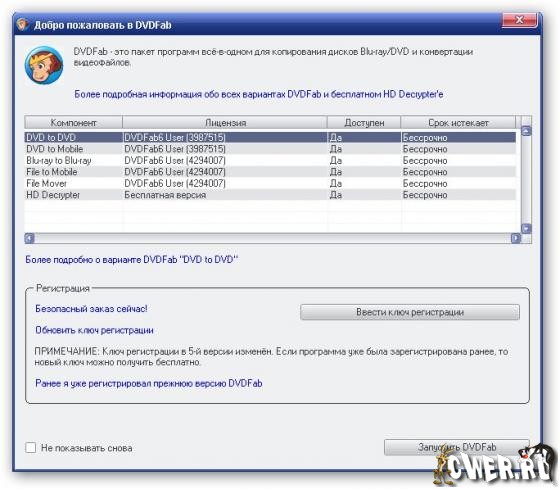The image size is (560, 489).
Task: Click the list scroll-down arrow
Action: pos(526,228)
